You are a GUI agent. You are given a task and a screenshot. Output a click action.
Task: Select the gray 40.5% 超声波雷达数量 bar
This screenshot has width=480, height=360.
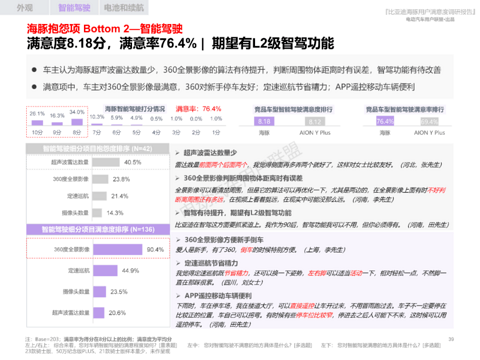click(106, 162)
